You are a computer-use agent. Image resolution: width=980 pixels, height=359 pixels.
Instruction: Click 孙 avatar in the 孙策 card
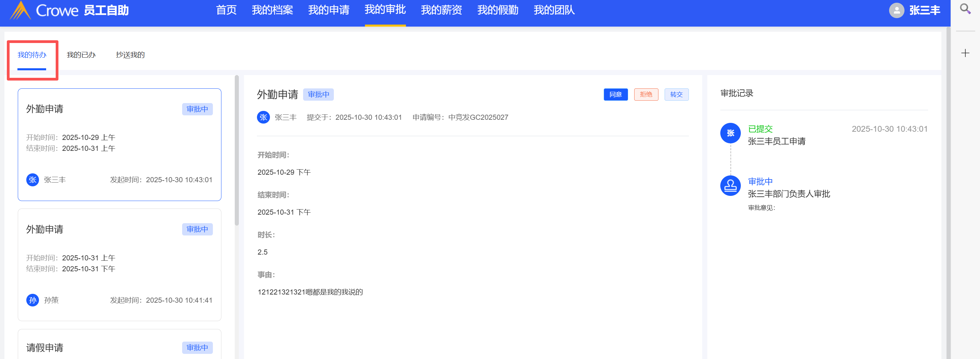[33, 300]
